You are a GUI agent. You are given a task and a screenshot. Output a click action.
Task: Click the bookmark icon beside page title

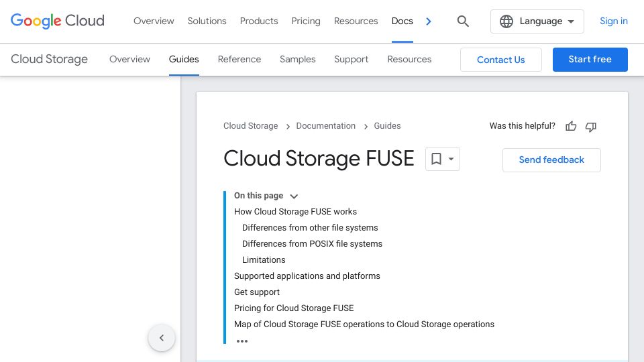coord(436,159)
